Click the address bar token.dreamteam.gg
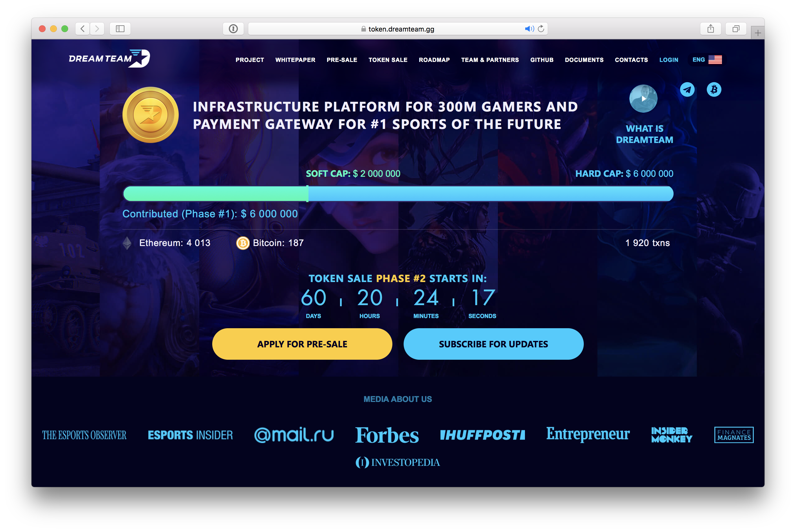Viewport: 796px width, 532px height. pos(398,29)
